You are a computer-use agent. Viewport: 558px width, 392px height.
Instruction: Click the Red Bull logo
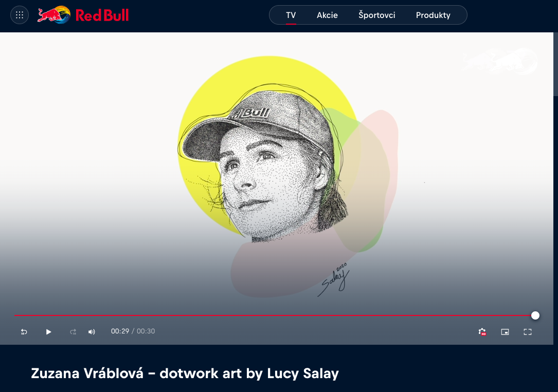click(83, 15)
